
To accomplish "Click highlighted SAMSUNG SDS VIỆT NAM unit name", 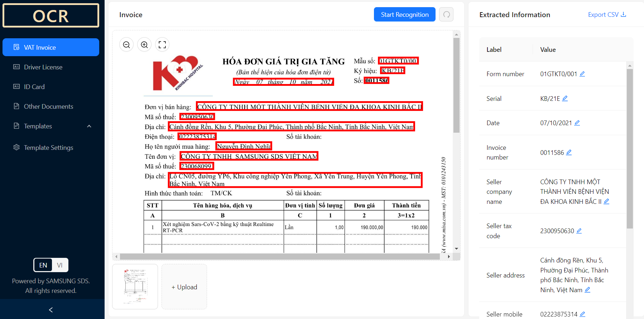I will [249, 156].
